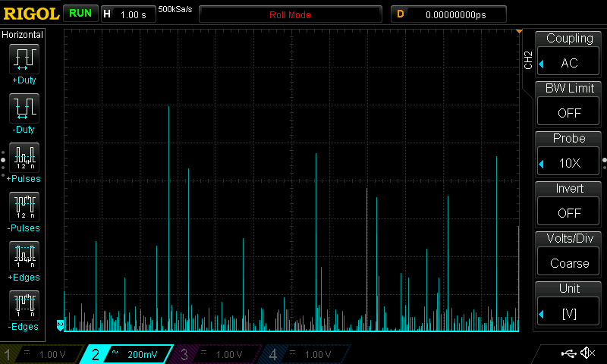
Task: Toggle the Invert OFF setting
Action: coord(568,212)
